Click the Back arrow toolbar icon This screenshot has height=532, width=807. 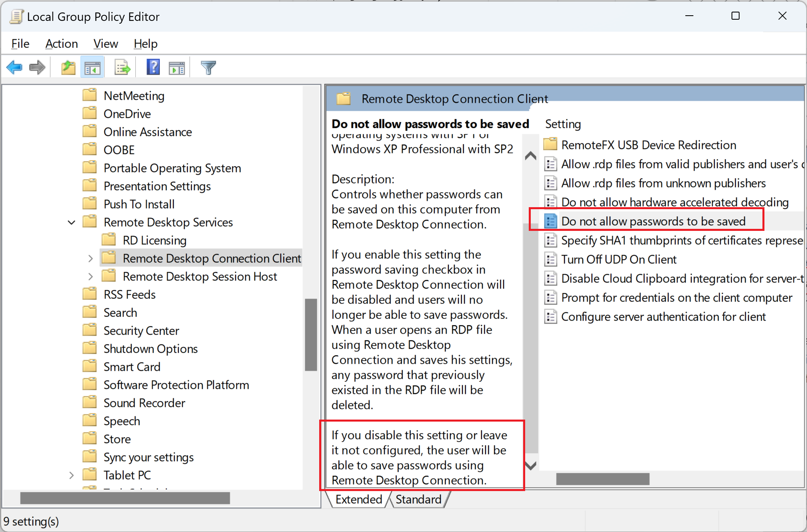click(14, 67)
